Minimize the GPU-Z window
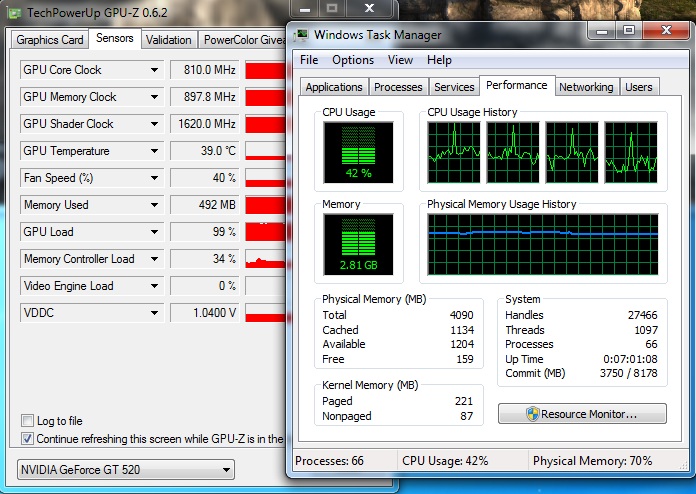 coord(304,8)
